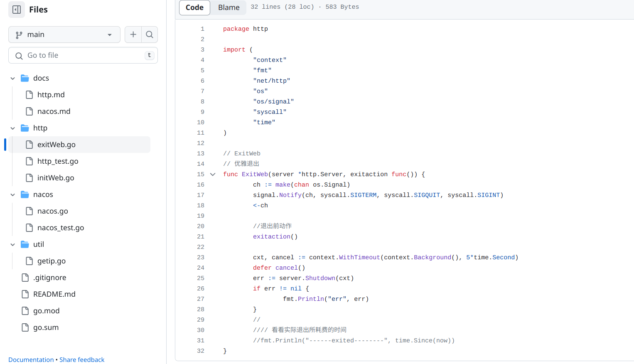Viewport: 634px width, 364px height.
Task: Click WithTimeout in line 23
Action: [359, 258]
